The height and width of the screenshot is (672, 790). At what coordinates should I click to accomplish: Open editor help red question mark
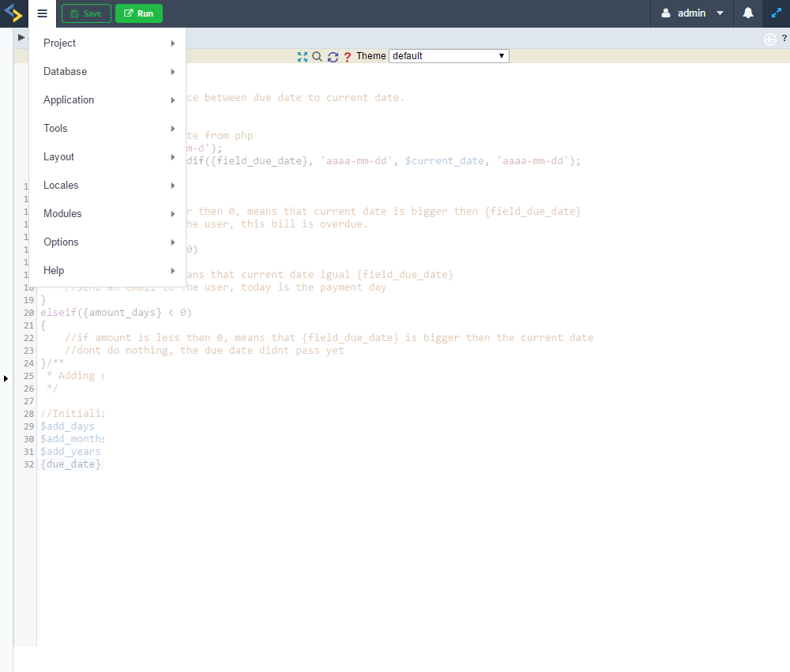[x=347, y=57]
